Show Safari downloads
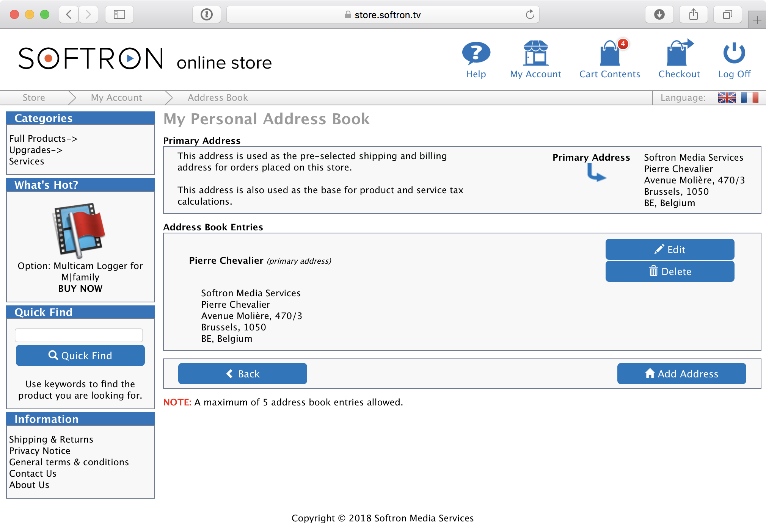 pos(659,14)
